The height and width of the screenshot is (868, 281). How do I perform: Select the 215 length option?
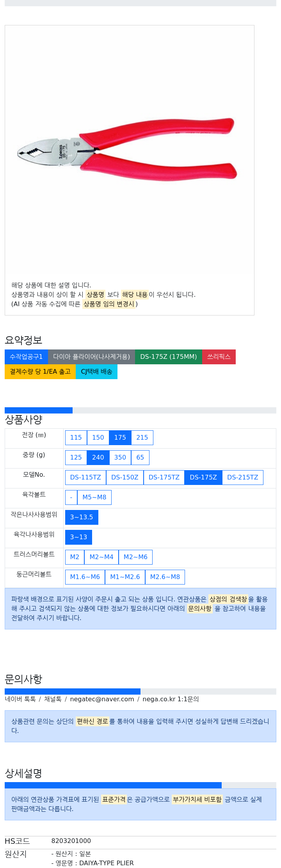point(142,438)
